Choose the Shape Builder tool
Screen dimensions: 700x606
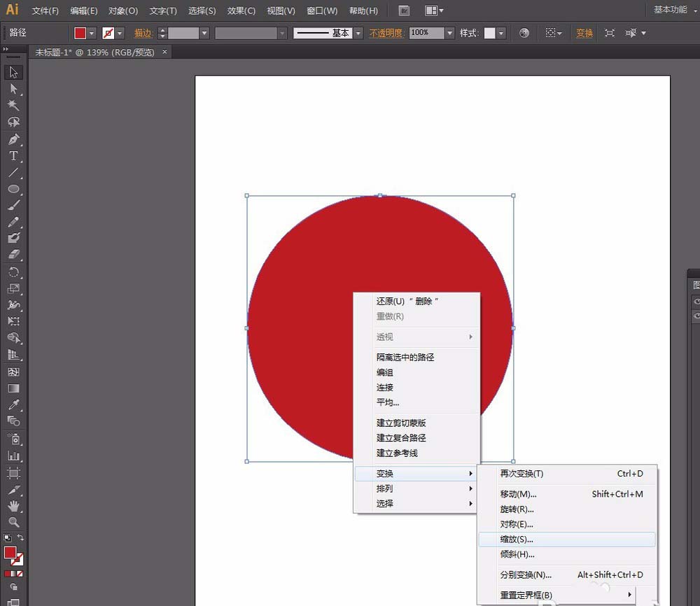(x=13, y=338)
